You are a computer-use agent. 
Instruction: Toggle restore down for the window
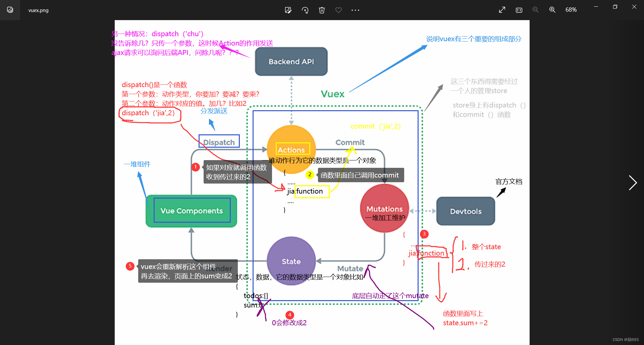coord(615,7)
